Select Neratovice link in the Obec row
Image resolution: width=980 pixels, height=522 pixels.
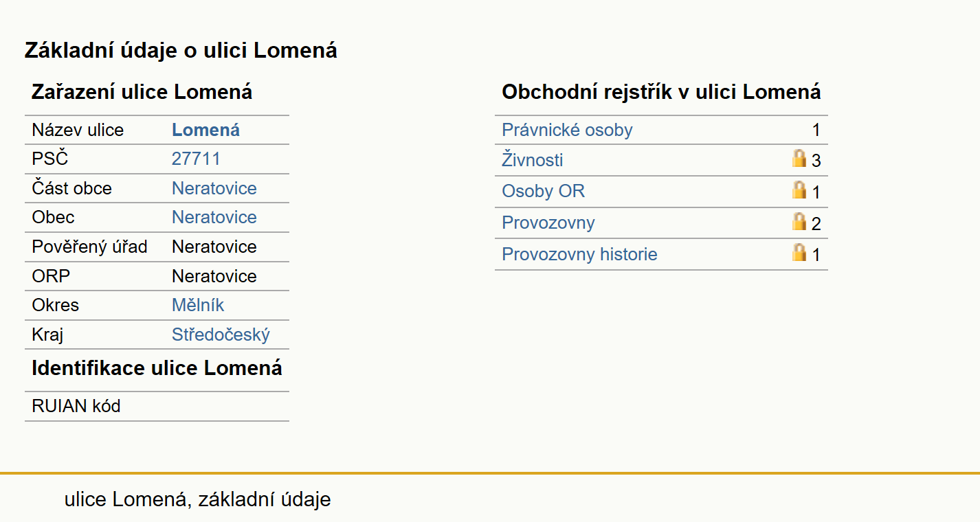click(x=214, y=217)
